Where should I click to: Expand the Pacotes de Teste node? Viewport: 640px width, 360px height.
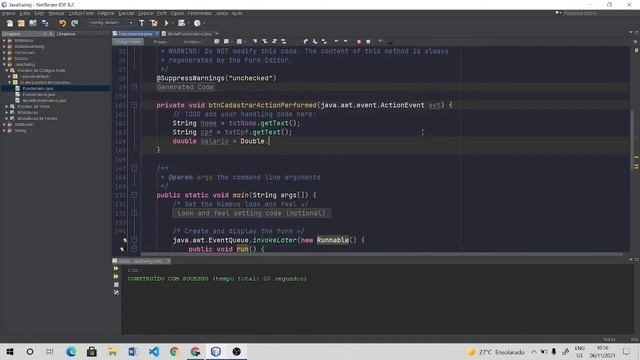pyautogui.click(x=7, y=106)
